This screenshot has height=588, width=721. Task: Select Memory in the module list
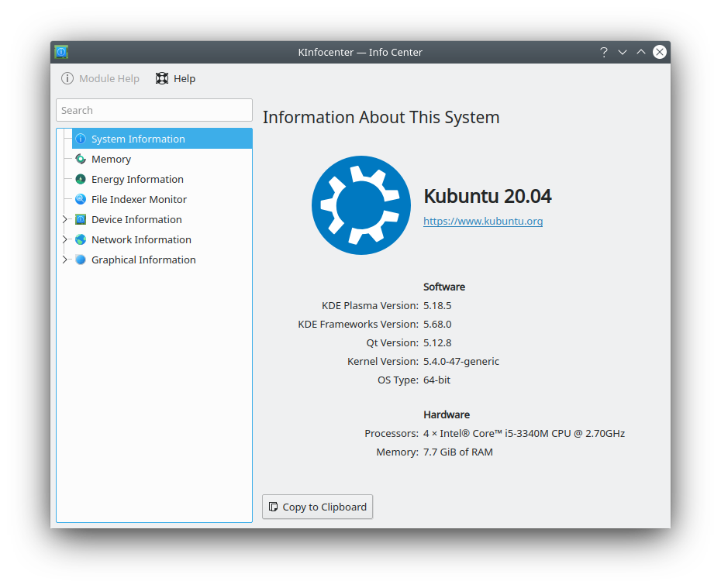[111, 159]
